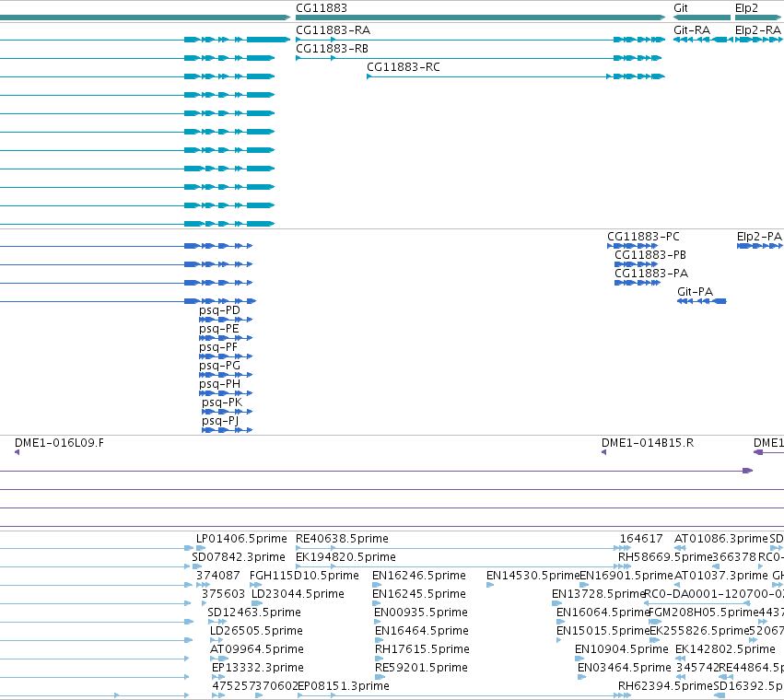Click the DME1-016L09.F clone label
784x700 pixels.
tap(59, 443)
